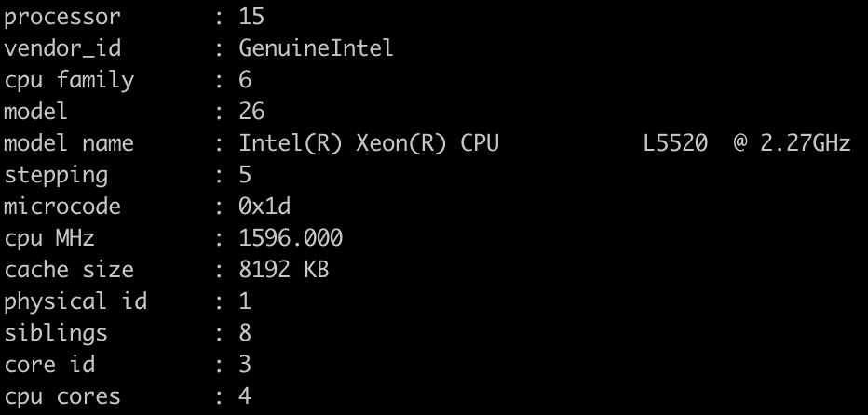Click the 'microcode' label
This screenshot has height=415, width=868.
pos(61,207)
